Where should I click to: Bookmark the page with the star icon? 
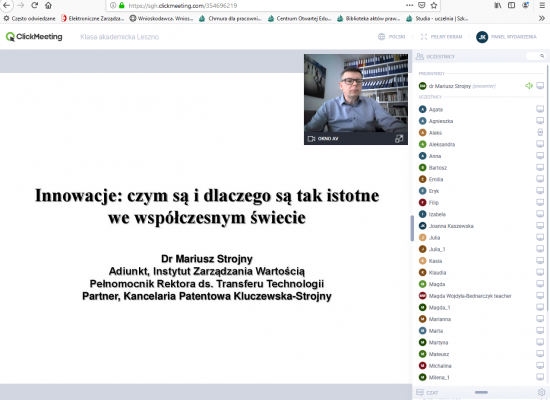(x=434, y=5)
